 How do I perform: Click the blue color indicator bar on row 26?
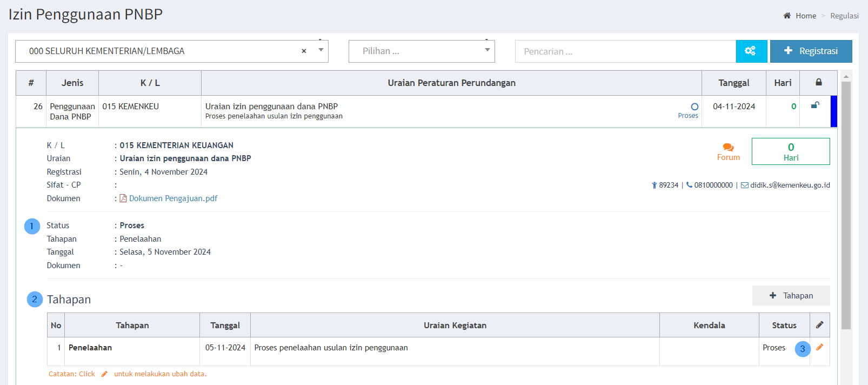pyautogui.click(x=833, y=111)
